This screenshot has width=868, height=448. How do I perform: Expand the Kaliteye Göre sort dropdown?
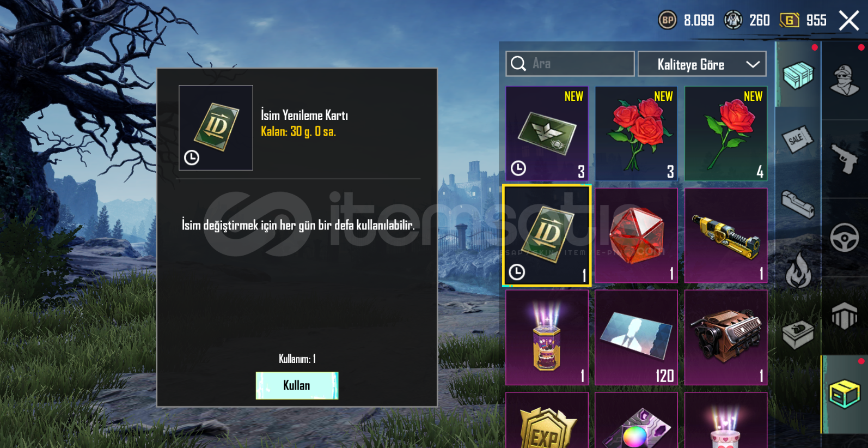pyautogui.click(x=702, y=64)
